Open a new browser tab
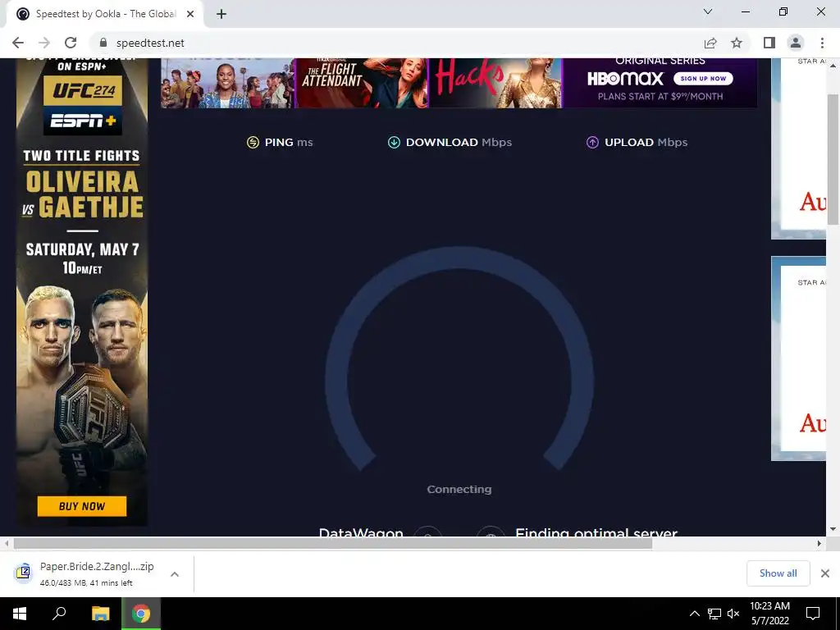 (x=221, y=15)
